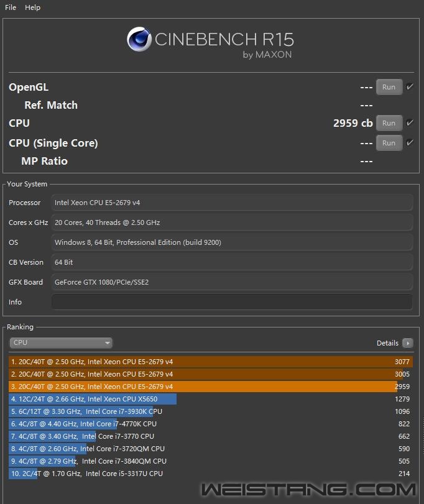Click the Cinebench sphere logo icon
Screen dimensions: 424x504
point(139,40)
